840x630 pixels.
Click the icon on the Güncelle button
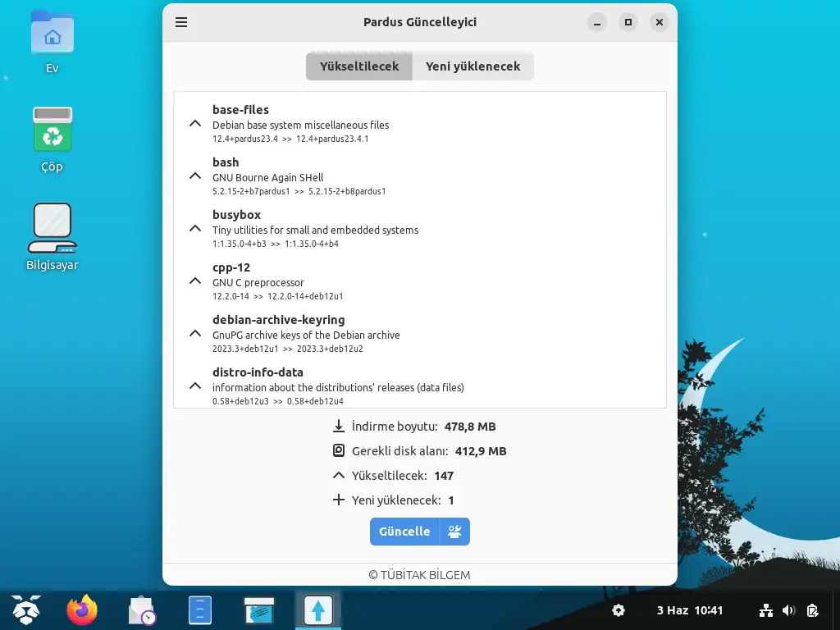[454, 532]
